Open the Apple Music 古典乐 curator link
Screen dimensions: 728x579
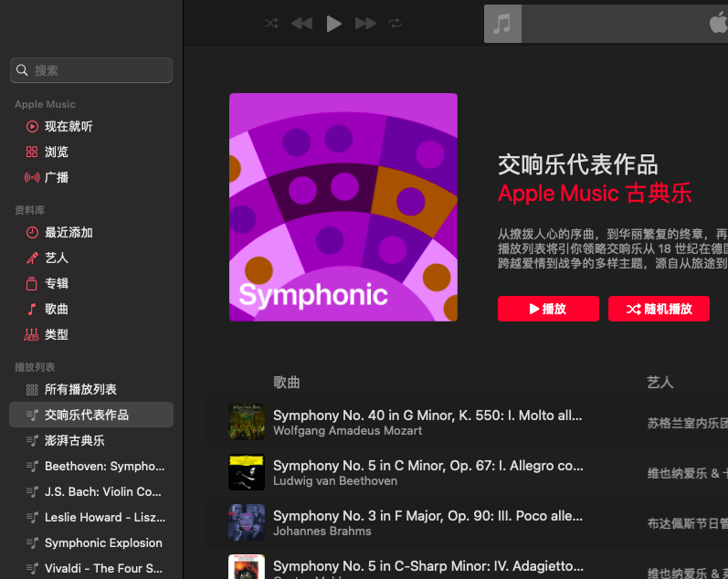tap(595, 194)
